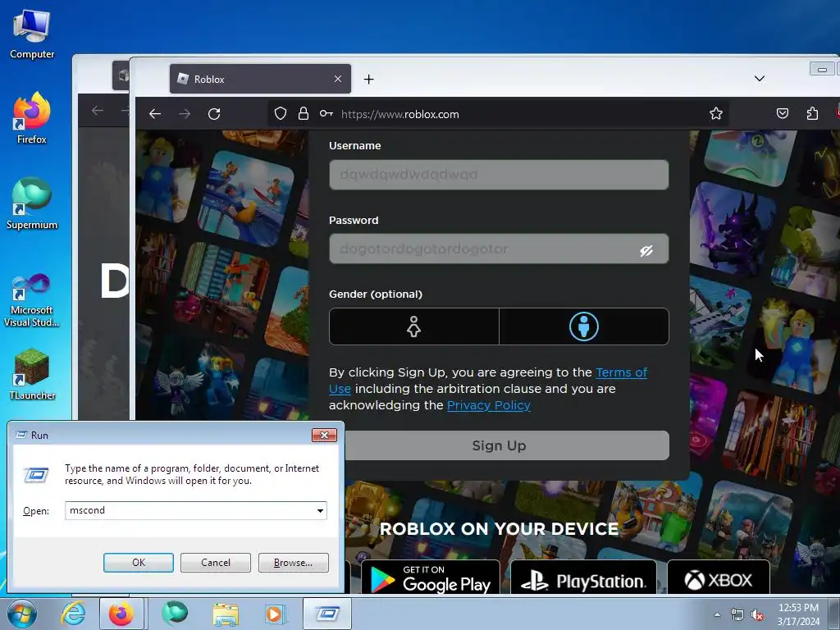Expand the Open combo box dropdown arrow
This screenshot has width=840, height=630.
point(320,510)
